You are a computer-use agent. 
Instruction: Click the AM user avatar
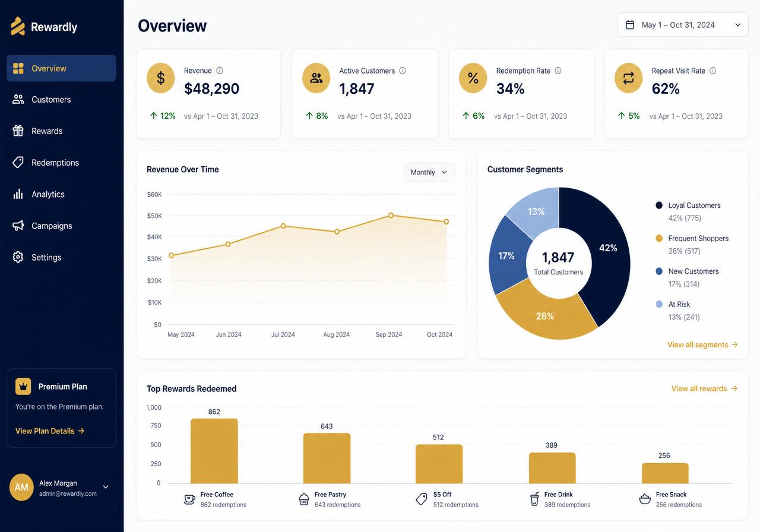(21, 487)
